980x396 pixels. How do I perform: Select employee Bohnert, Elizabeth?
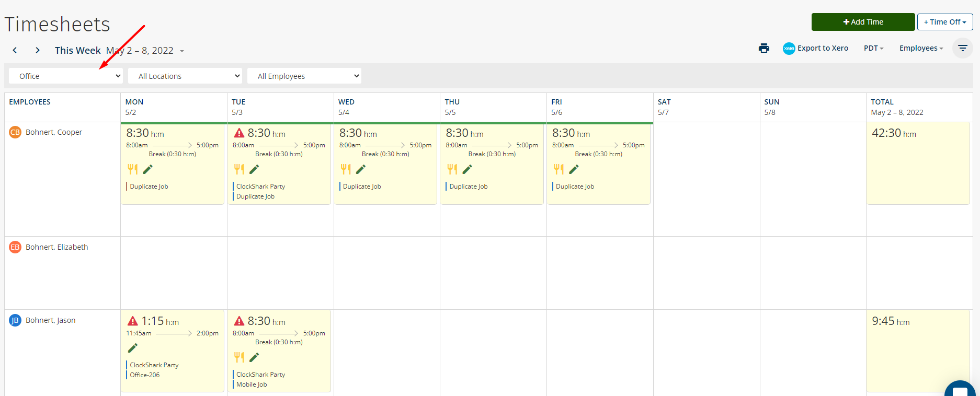(56, 247)
